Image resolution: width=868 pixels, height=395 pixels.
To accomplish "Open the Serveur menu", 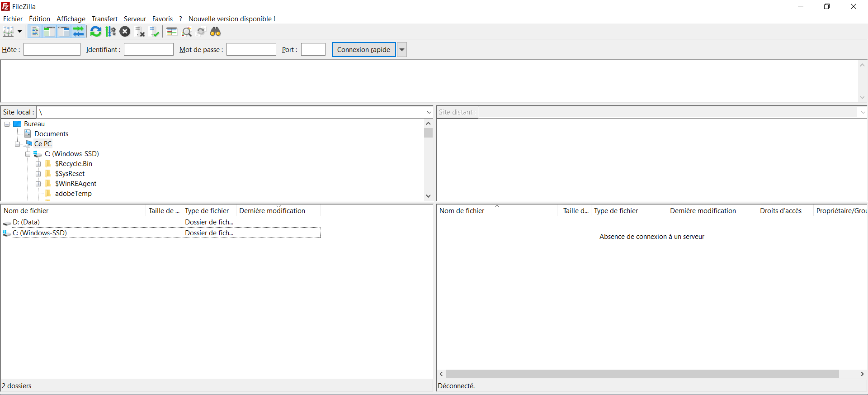I will tap(135, 19).
